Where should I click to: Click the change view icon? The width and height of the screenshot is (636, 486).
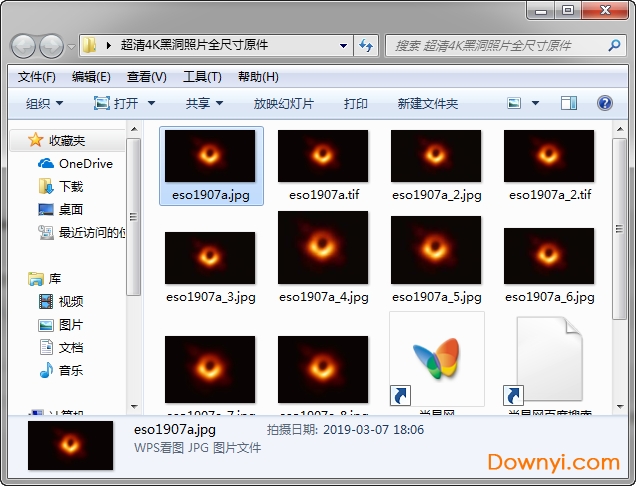(514, 103)
